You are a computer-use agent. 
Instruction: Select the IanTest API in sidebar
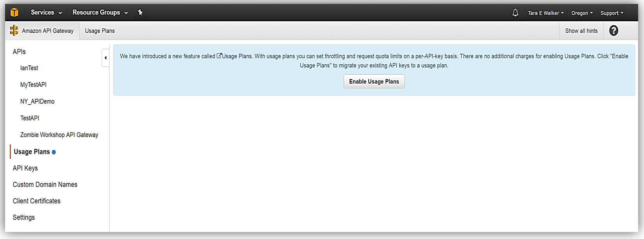coord(29,68)
